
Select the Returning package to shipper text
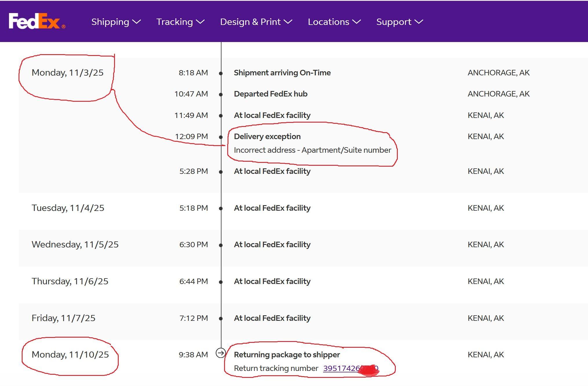coord(287,355)
